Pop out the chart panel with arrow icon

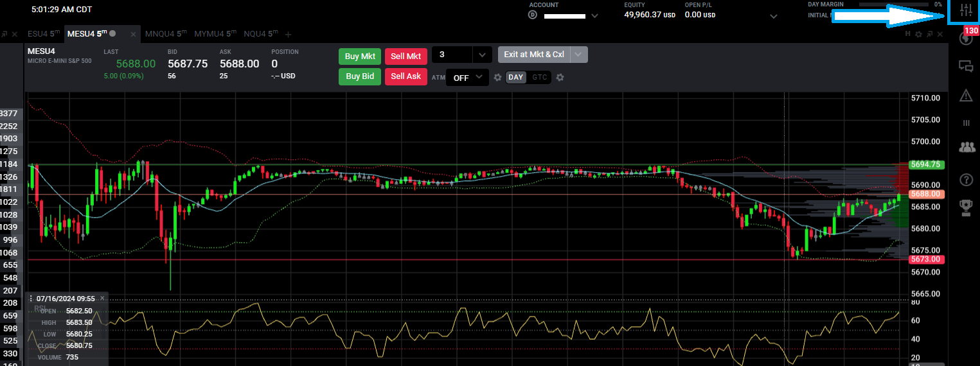pos(929,34)
